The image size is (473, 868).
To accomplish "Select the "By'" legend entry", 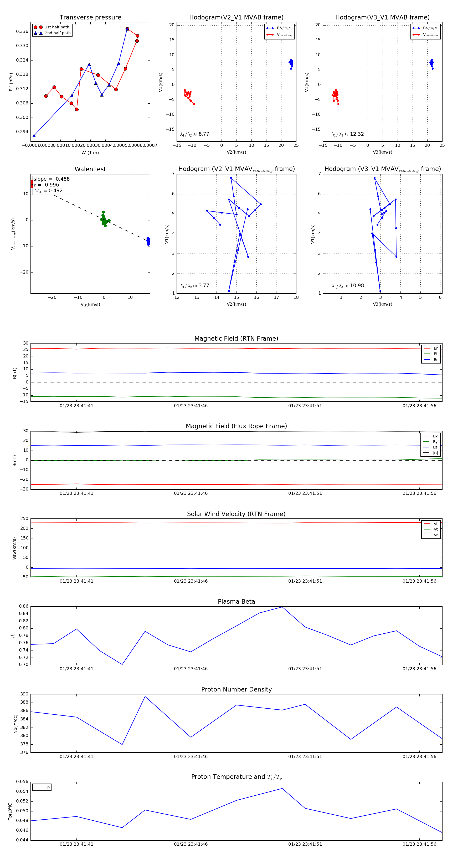I will click(x=431, y=442).
